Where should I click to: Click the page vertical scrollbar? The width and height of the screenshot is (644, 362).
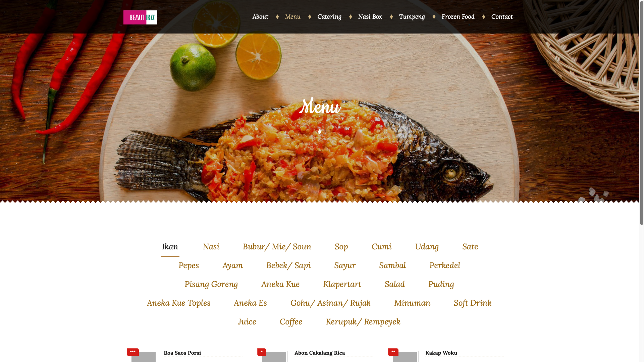pyautogui.click(x=641, y=181)
